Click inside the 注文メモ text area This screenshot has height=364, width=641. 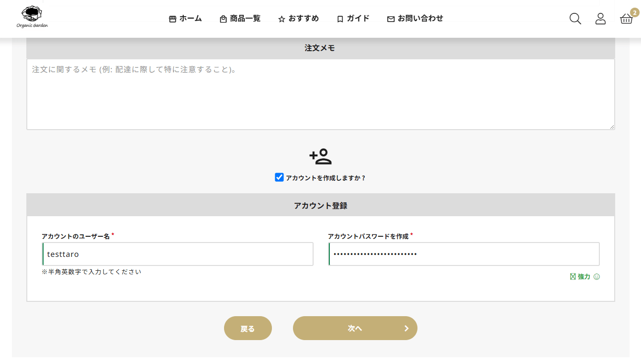[x=320, y=94]
